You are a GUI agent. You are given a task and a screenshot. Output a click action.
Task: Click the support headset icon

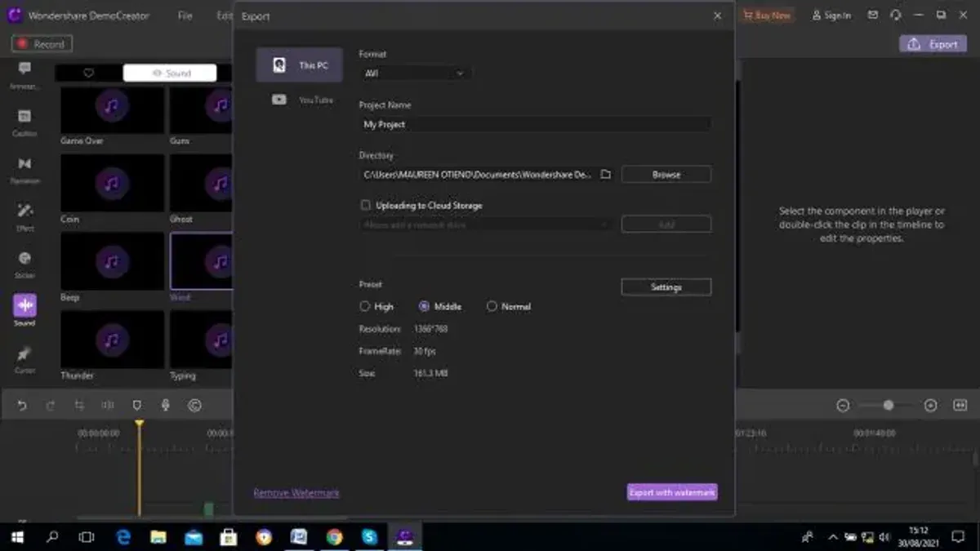coord(896,16)
